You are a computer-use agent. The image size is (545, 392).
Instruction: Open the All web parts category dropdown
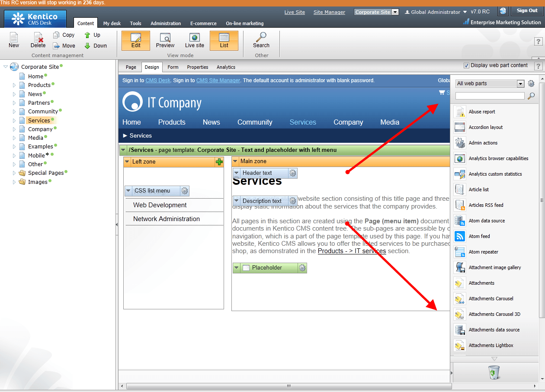tap(490, 84)
